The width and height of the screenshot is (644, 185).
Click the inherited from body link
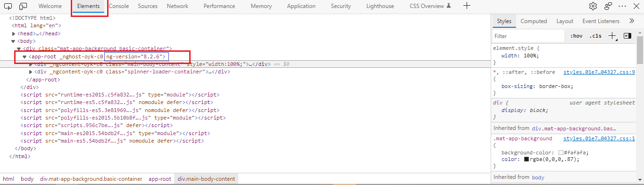pos(538,177)
